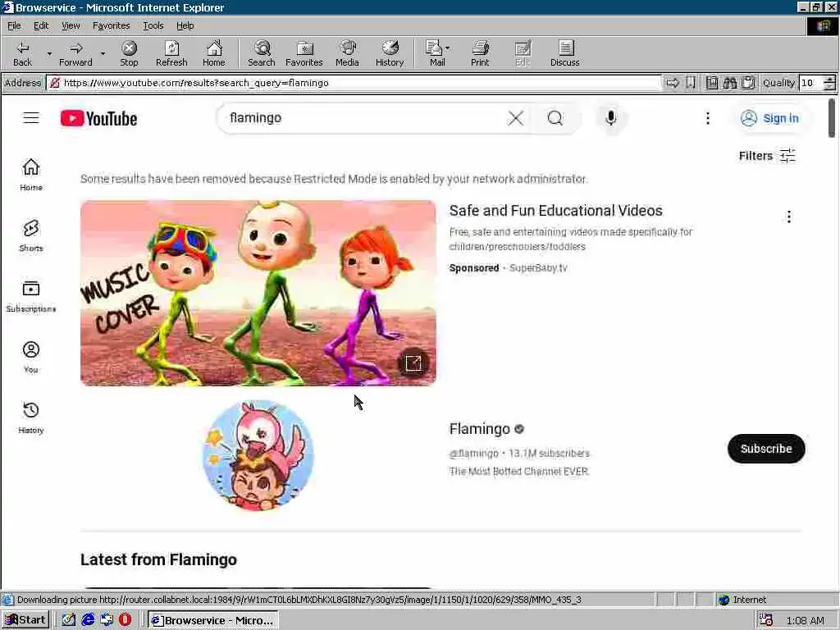This screenshot has height=630, width=840.
Task: Open the You section in the sidebar
Action: (31, 357)
